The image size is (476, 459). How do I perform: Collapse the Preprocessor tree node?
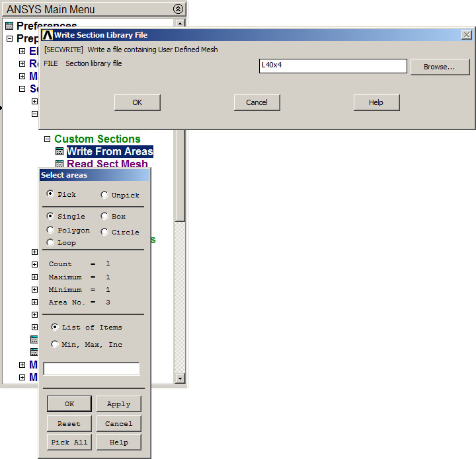tap(9, 39)
